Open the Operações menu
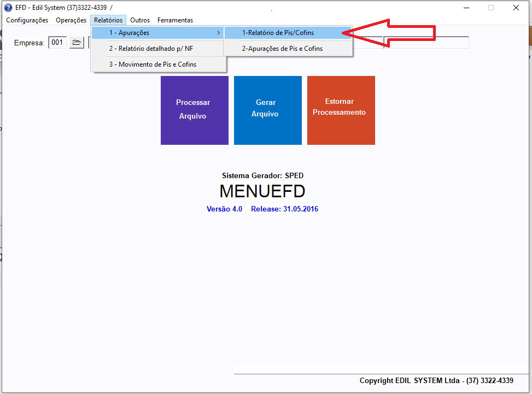Image resolution: width=532 pixels, height=394 pixels. (x=71, y=20)
